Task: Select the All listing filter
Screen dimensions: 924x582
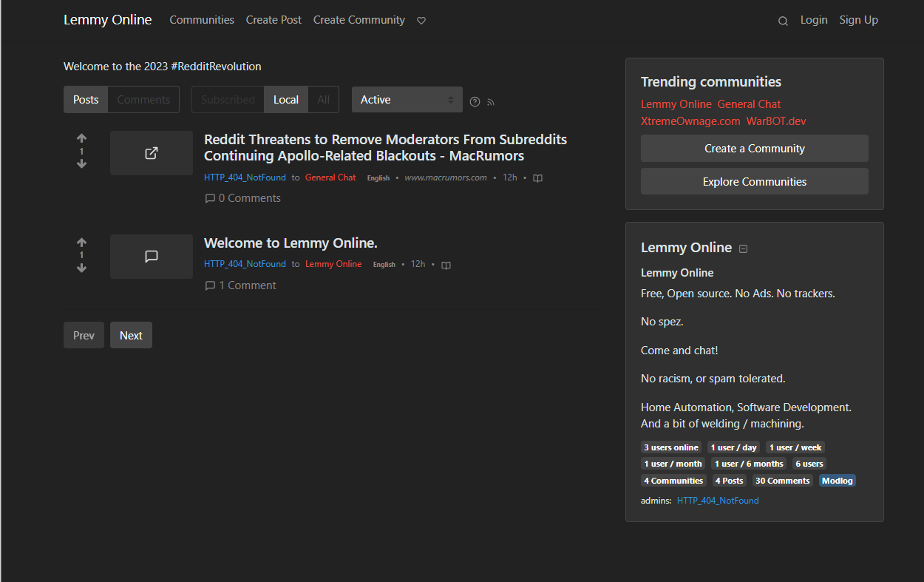Action: (x=324, y=100)
